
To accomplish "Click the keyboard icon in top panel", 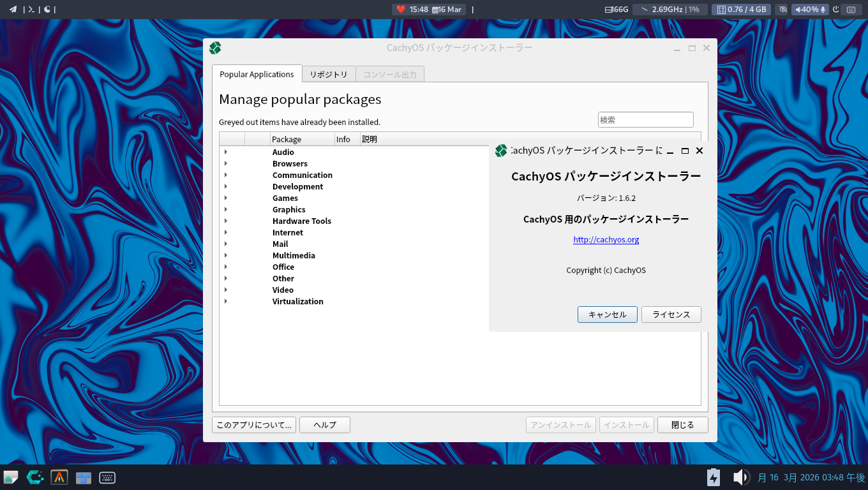I will [x=851, y=10].
